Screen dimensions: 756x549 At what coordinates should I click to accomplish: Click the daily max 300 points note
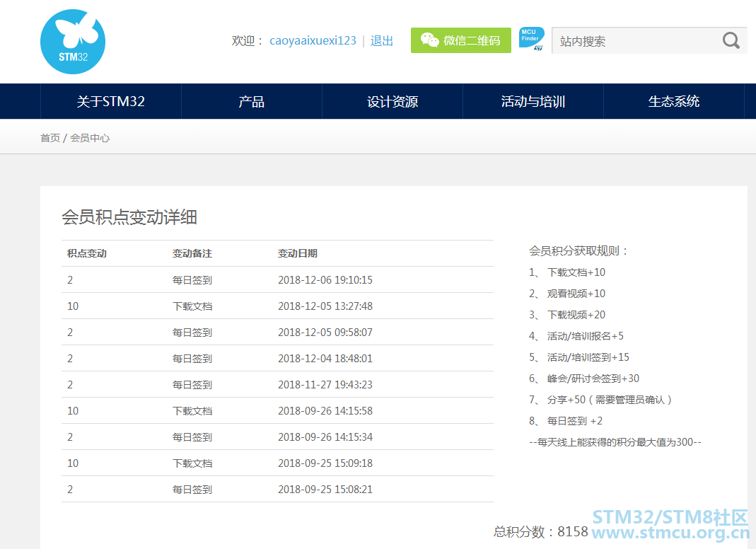(615, 442)
